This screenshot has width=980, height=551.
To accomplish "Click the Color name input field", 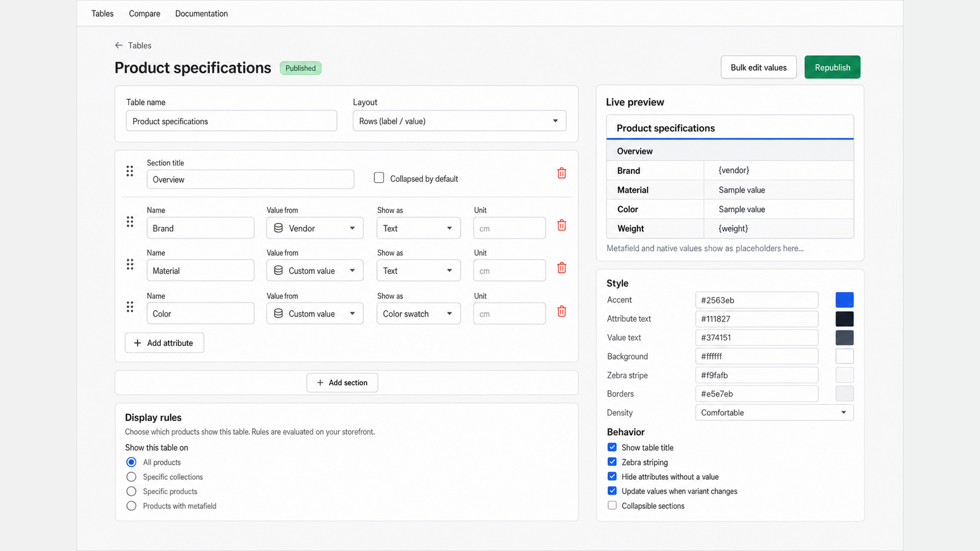I will click(200, 313).
